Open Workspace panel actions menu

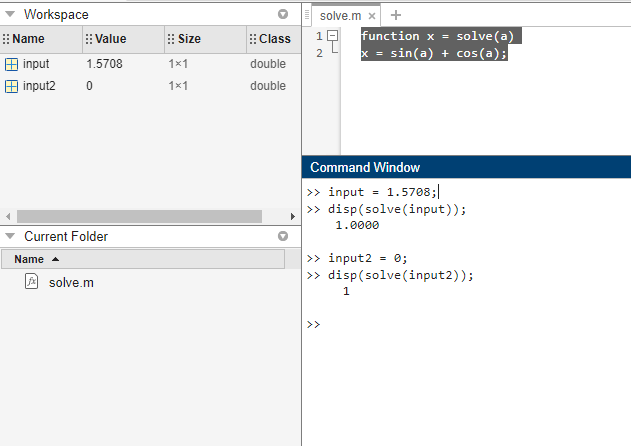pos(282,15)
